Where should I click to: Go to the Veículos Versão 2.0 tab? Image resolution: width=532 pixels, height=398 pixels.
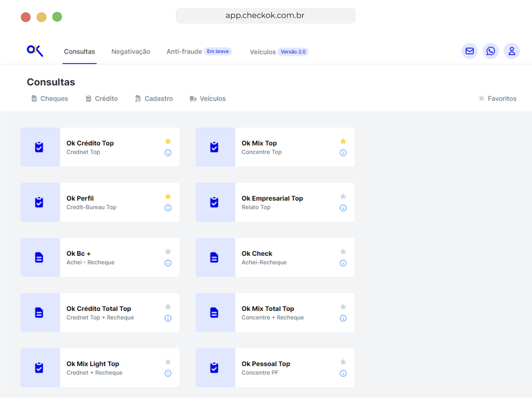[279, 51]
